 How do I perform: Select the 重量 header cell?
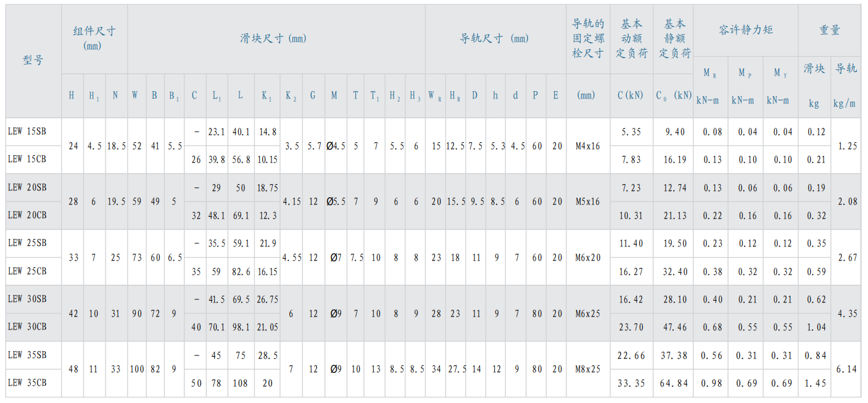[x=829, y=30]
